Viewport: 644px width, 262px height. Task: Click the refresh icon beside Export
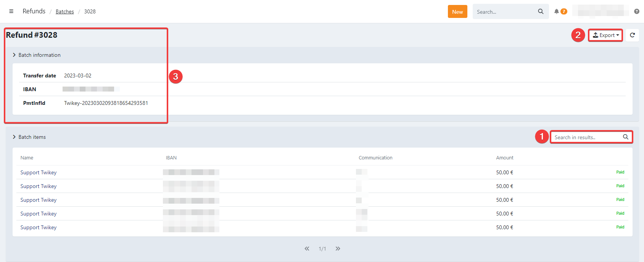632,35
